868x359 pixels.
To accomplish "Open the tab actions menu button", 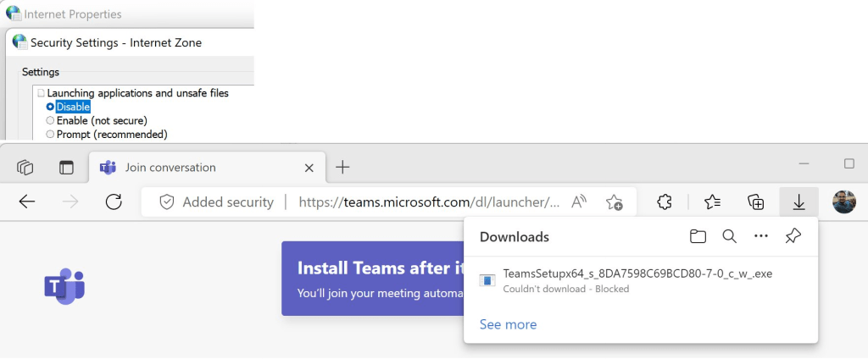I will (x=25, y=168).
